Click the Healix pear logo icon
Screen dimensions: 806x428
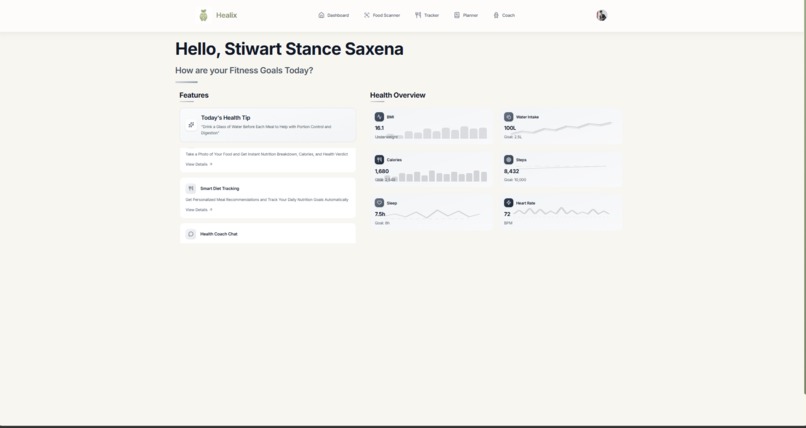(x=203, y=15)
